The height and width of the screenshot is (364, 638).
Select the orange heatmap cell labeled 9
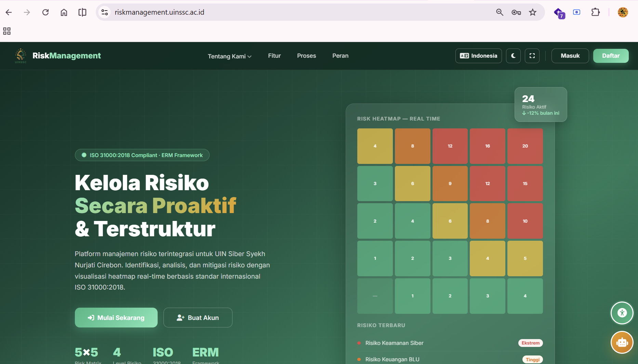(x=450, y=184)
